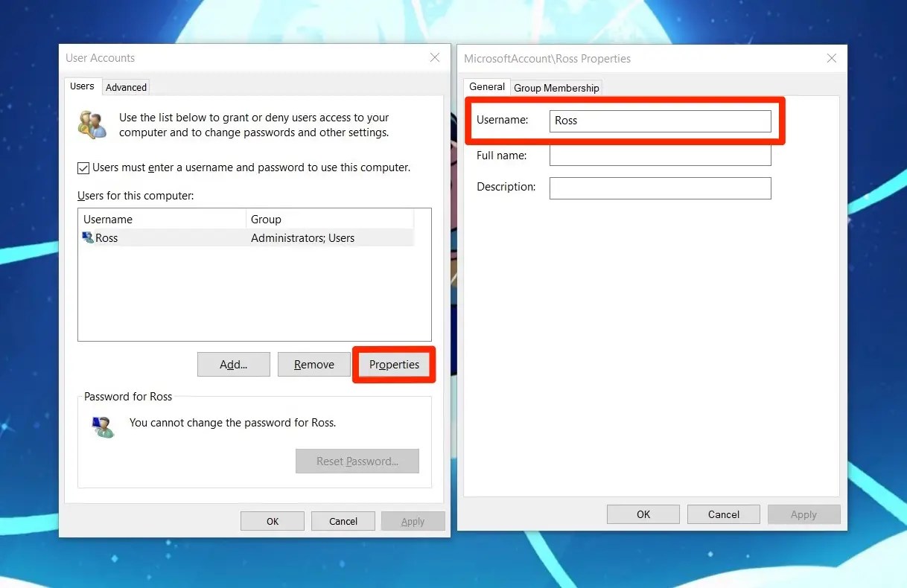
Task: Click 'You cannot change the password for Ross.' text
Action: click(x=232, y=423)
